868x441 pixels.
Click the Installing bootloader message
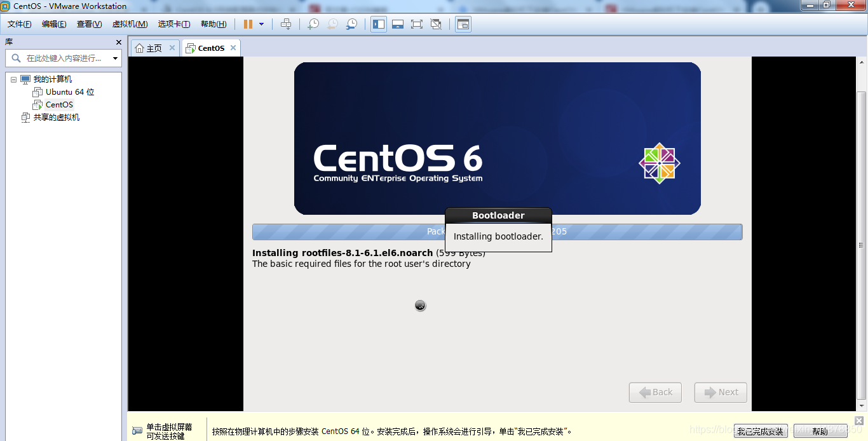pos(498,236)
